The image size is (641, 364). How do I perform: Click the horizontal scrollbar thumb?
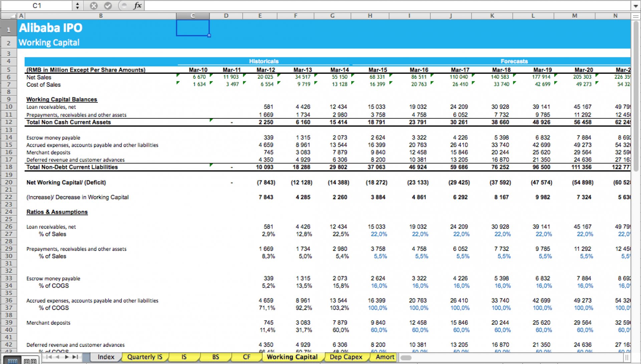[406, 358]
